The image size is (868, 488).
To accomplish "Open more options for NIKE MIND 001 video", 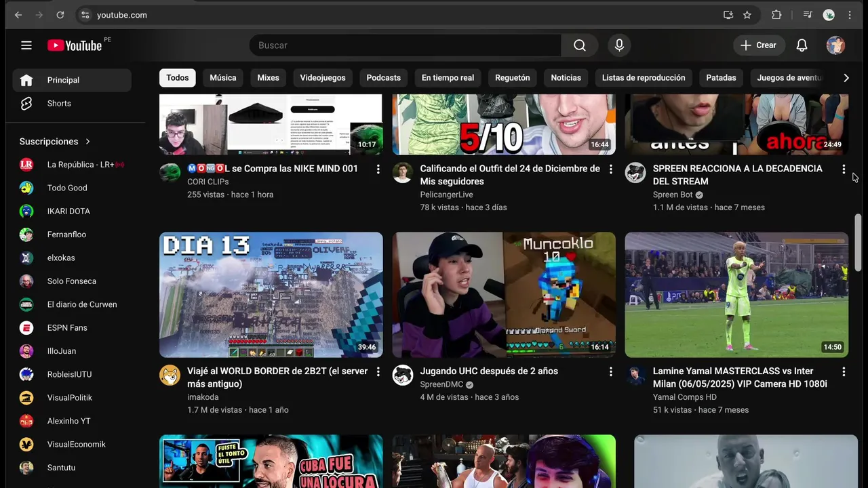I will pos(378,169).
